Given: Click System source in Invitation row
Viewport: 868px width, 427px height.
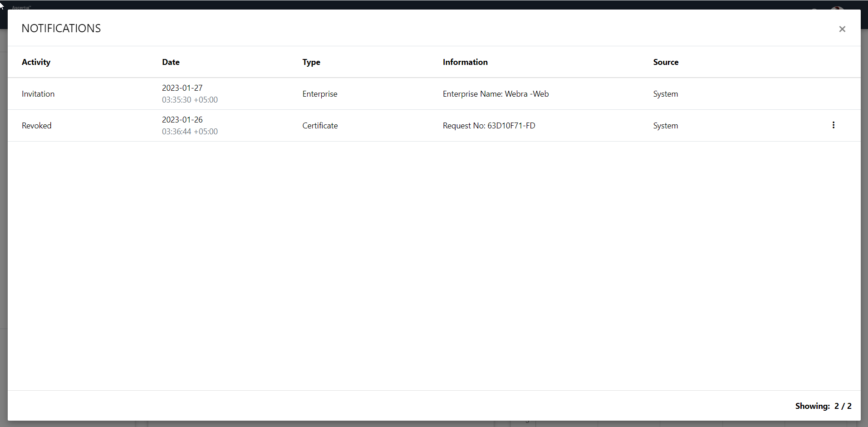Looking at the screenshot, I should click(665, 94).
